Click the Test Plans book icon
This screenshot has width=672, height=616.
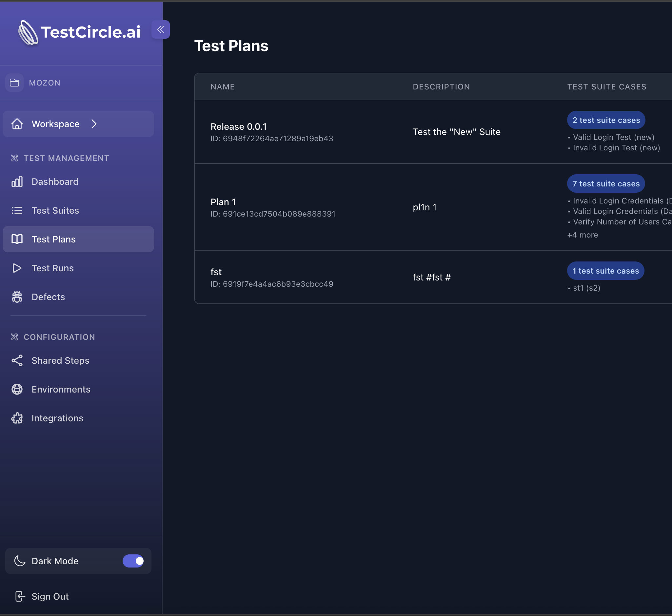point(17,239)
